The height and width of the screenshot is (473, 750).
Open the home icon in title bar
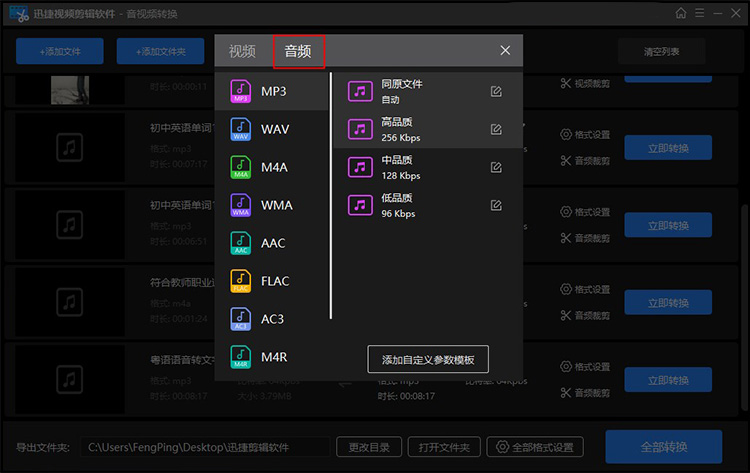point(681,13)
